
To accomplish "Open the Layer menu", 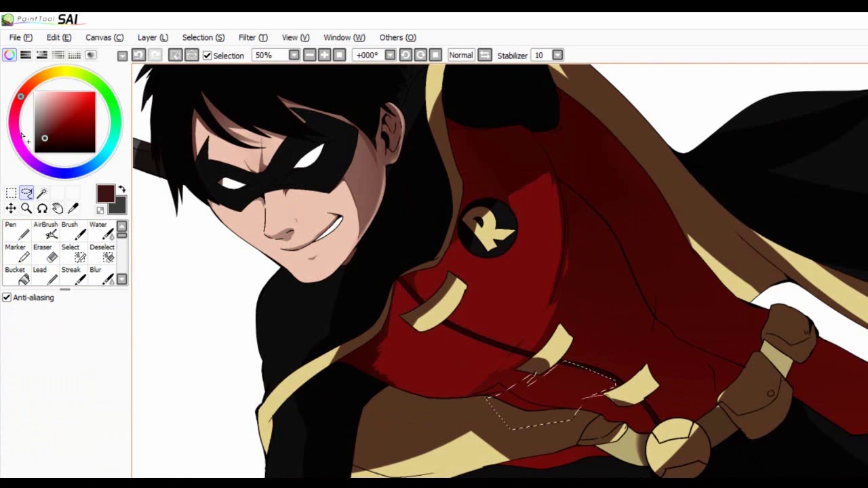I will (153, 37).
